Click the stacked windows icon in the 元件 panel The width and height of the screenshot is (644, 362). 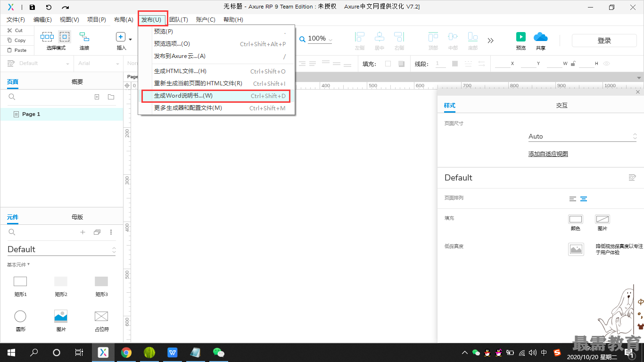[97, 232]
